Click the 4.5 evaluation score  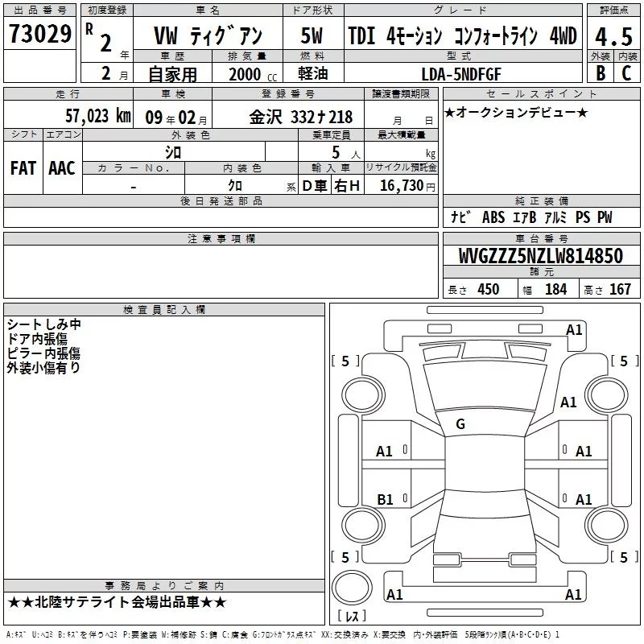613,35
